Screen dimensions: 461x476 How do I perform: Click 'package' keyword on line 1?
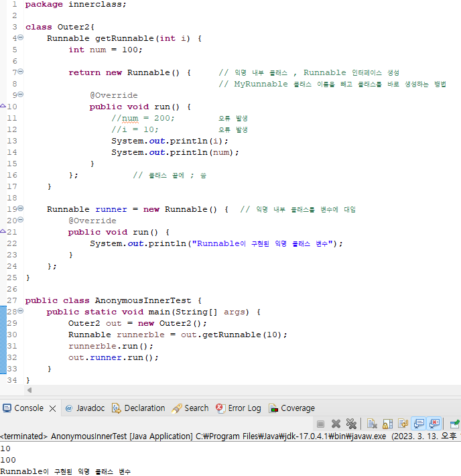pyautogui.click(x=44, y=5)
